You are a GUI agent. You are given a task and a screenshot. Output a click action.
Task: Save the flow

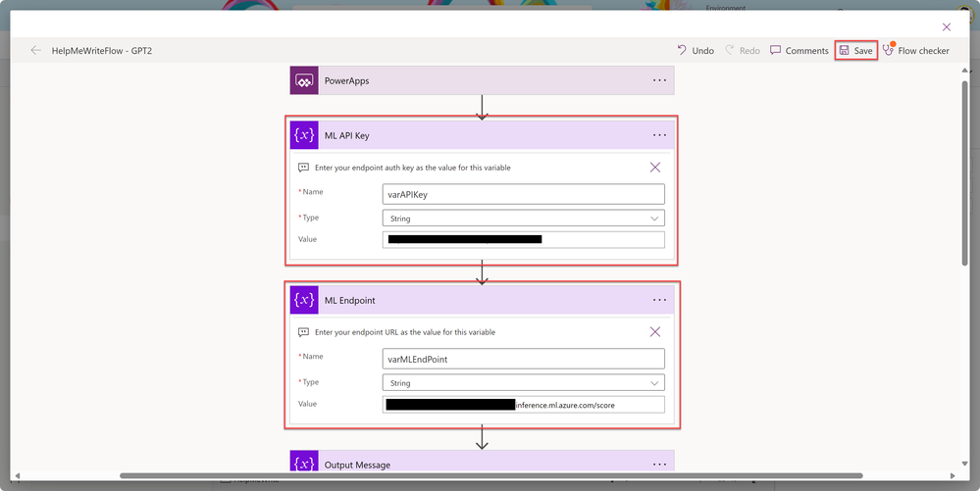(856, 51)
